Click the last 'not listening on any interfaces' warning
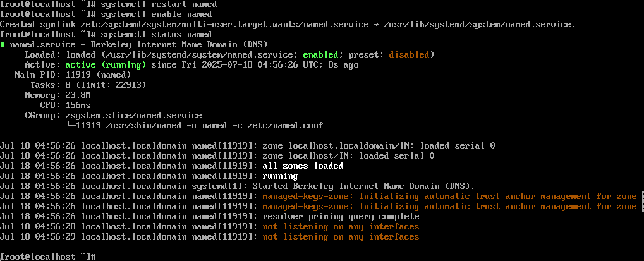The width and height of the screenshot is (644, 261). [x=341, y=237]
